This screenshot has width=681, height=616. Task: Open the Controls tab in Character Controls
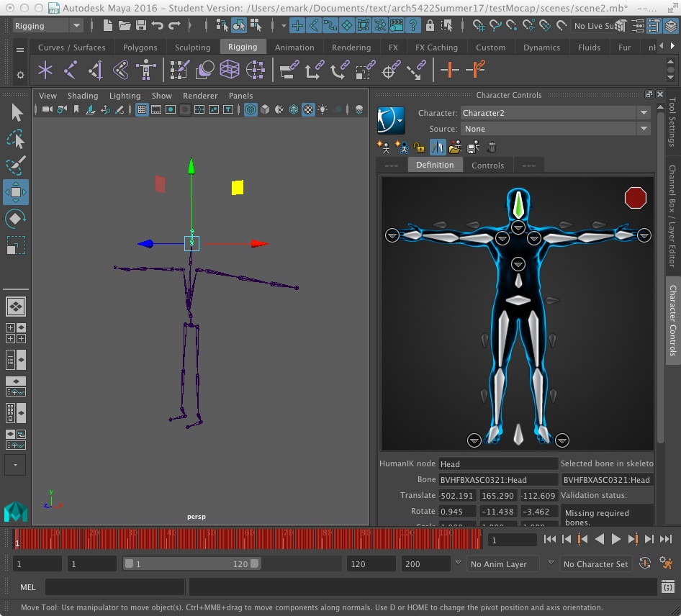[487, 166]
